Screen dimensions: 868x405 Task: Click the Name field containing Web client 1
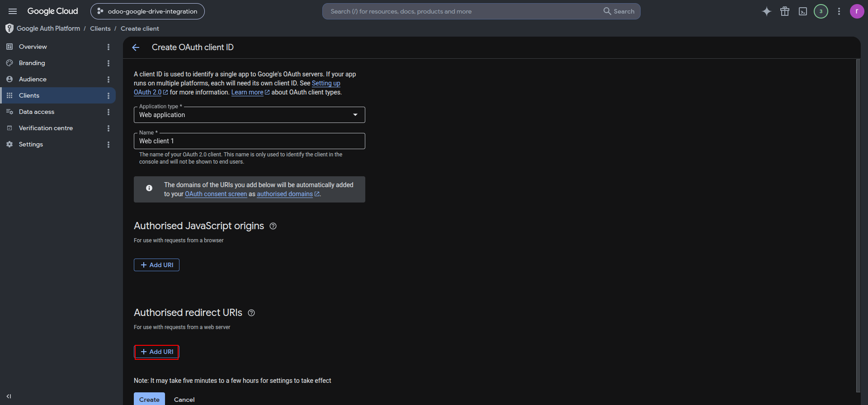pos(250,141)
